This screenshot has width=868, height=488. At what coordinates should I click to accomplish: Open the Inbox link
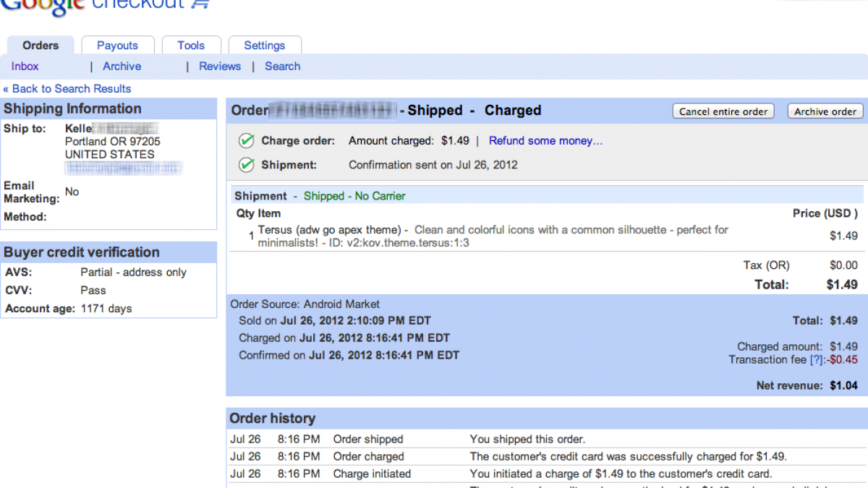25,67
